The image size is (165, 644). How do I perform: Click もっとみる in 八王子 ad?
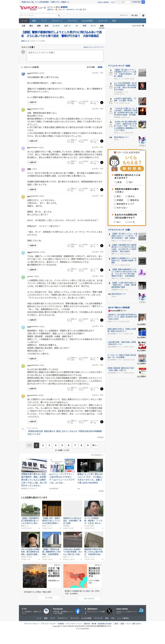[49, 597]
